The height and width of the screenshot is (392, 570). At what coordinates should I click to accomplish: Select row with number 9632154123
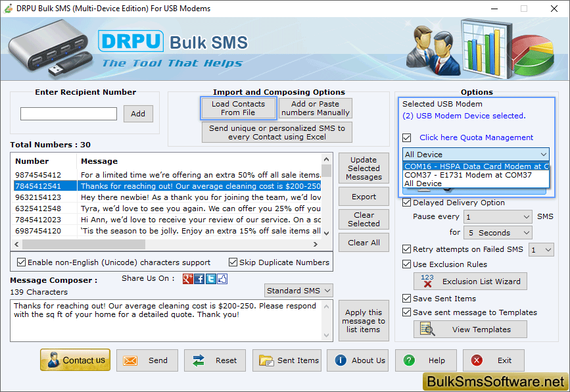click(x=168, y=197)
